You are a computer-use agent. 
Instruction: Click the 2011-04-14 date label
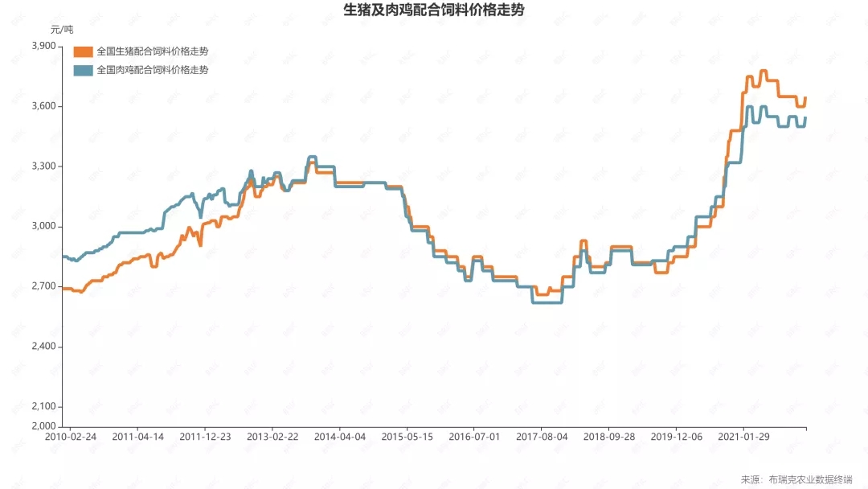[138, 437]
